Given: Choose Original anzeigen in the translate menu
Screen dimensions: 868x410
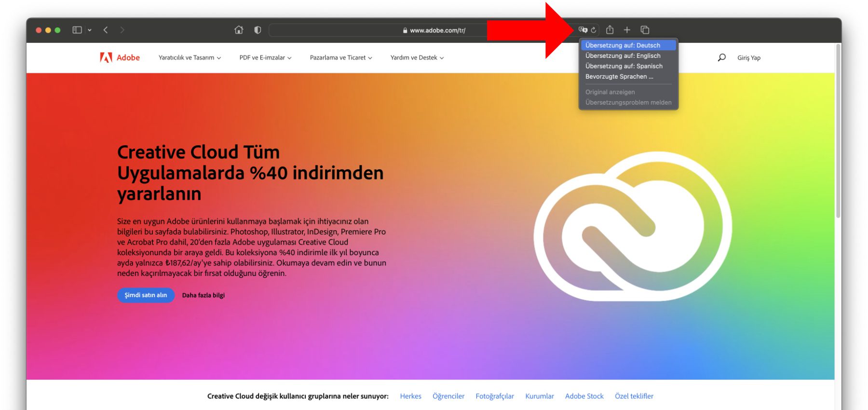Looking at the screenshot, I should (x=628, y=92).
